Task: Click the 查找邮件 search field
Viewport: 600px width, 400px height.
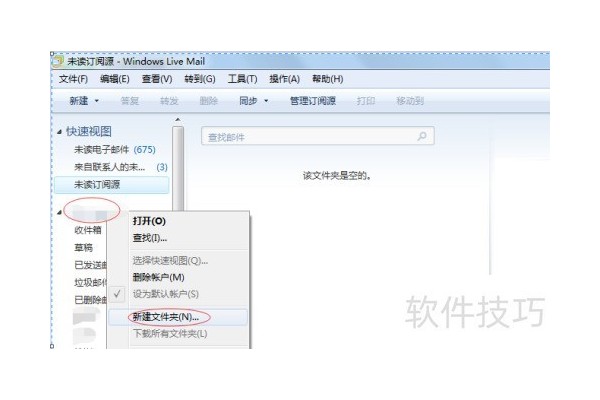Action: [318, 136]
